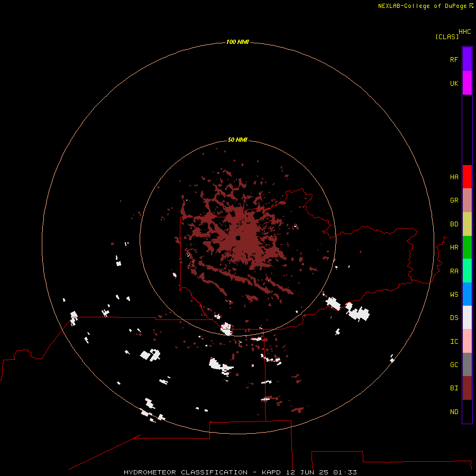Click the HA red legend swatch

[x=467, y=177]
